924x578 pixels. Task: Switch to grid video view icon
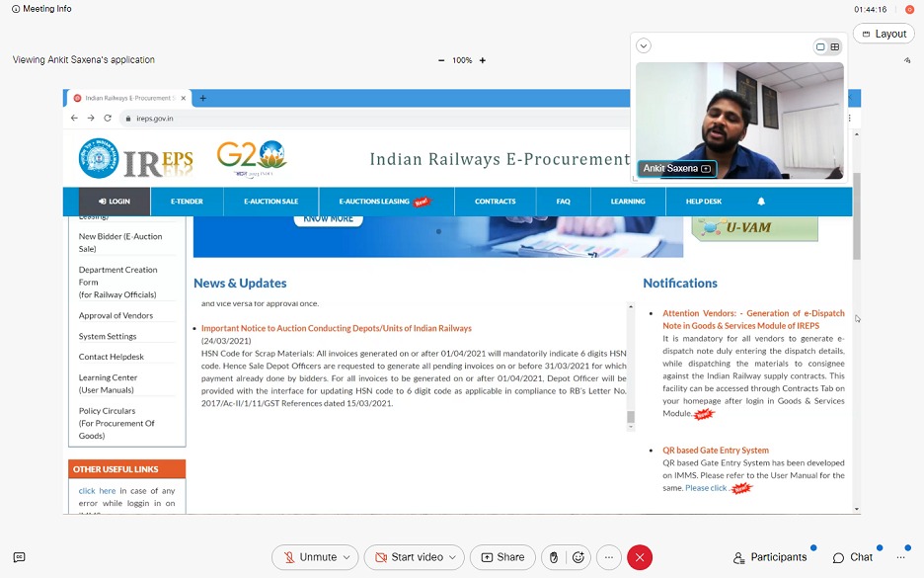834,46
